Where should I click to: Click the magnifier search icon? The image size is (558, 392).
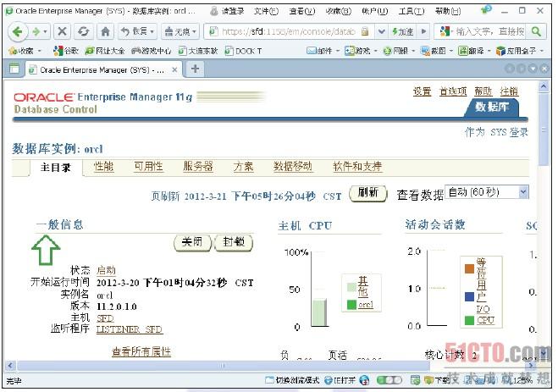(x=536, y=31)
